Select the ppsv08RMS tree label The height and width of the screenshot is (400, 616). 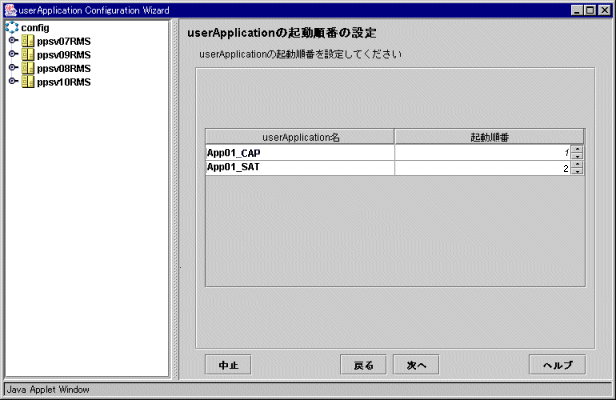(64, 68)
